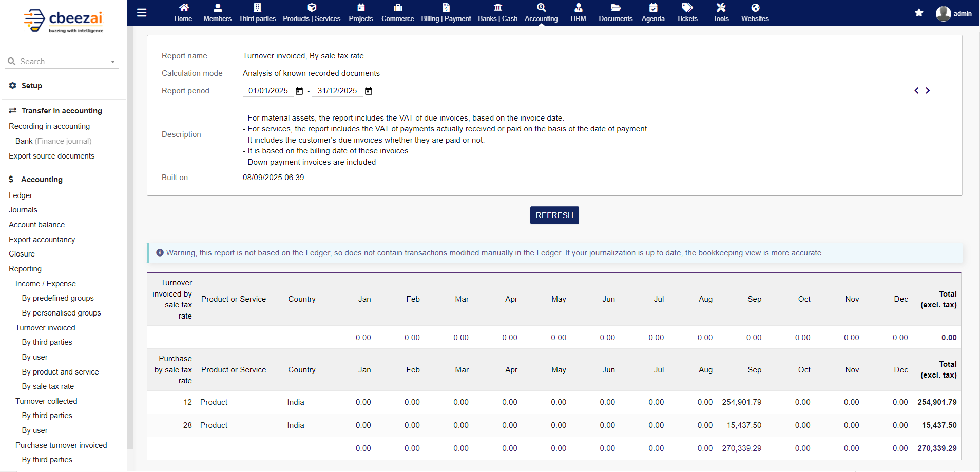980x472 pixels.
Task: Open the Ledger link in sidebar
Action: pyautogui.click(x=21, y=195)
